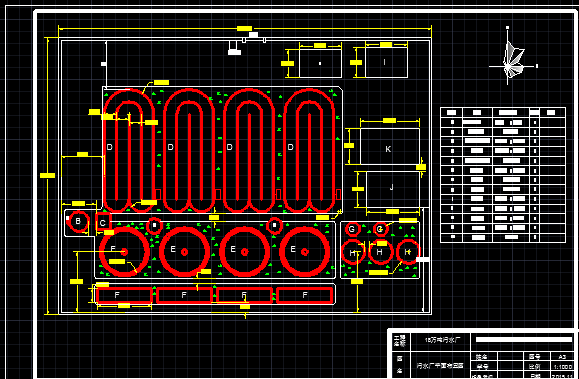Click the second D label from the left
Screen dimensions: 579x379
[x=171, y=147]
